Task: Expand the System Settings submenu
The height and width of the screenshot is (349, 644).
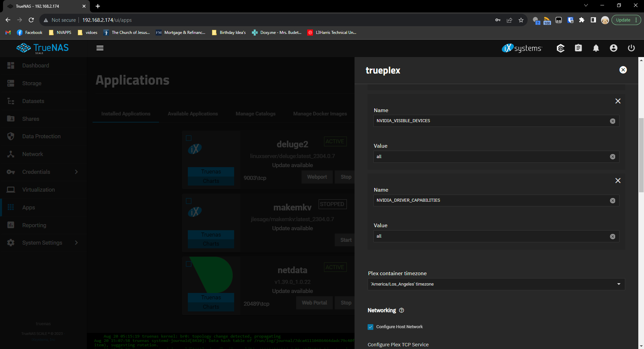Action: [x=43, y=243]
